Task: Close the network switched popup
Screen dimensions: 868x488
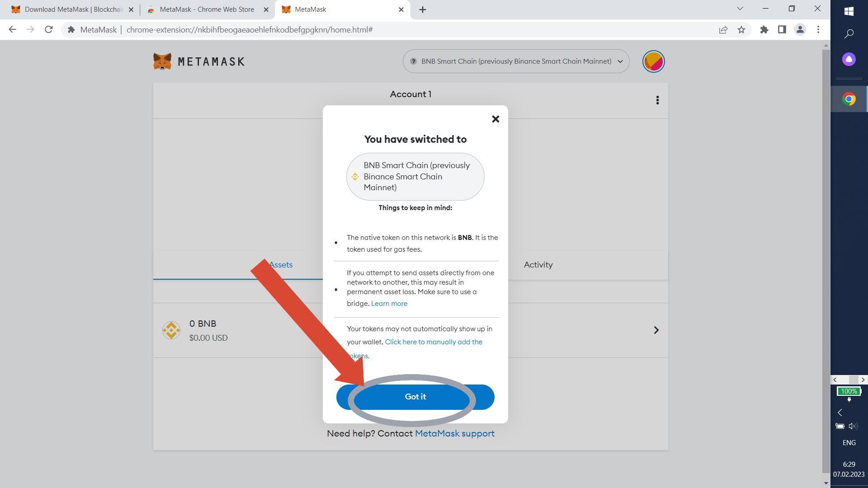Action: point(495,119)
